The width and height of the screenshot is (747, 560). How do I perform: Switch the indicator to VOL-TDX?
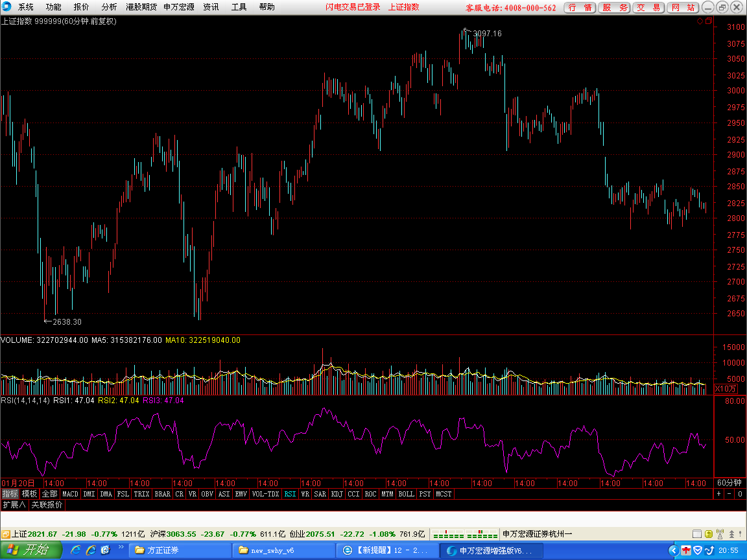coord(265,494)
